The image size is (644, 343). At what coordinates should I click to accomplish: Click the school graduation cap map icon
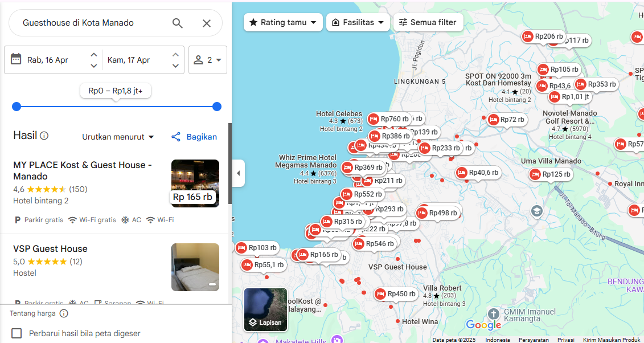537,211
